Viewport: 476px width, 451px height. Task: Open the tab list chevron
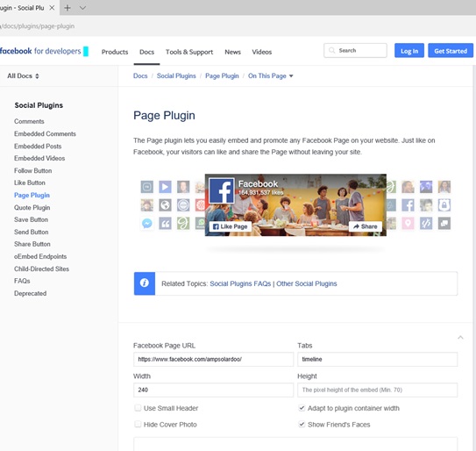[x=82, y=8]
